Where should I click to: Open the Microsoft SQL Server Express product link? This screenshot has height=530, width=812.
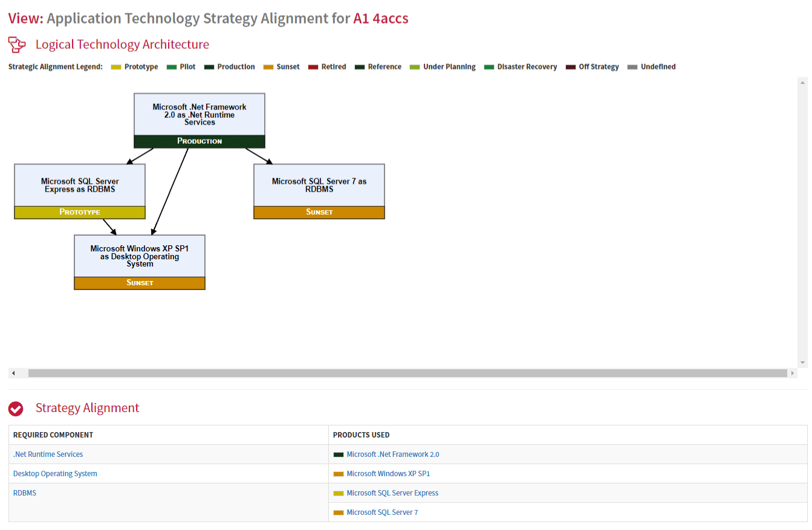click(x=392, y=493)
